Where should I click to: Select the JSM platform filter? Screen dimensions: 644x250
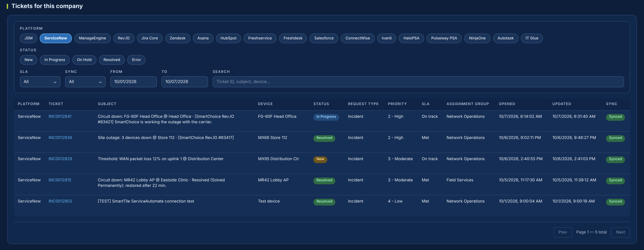click(x=28, y=38)
